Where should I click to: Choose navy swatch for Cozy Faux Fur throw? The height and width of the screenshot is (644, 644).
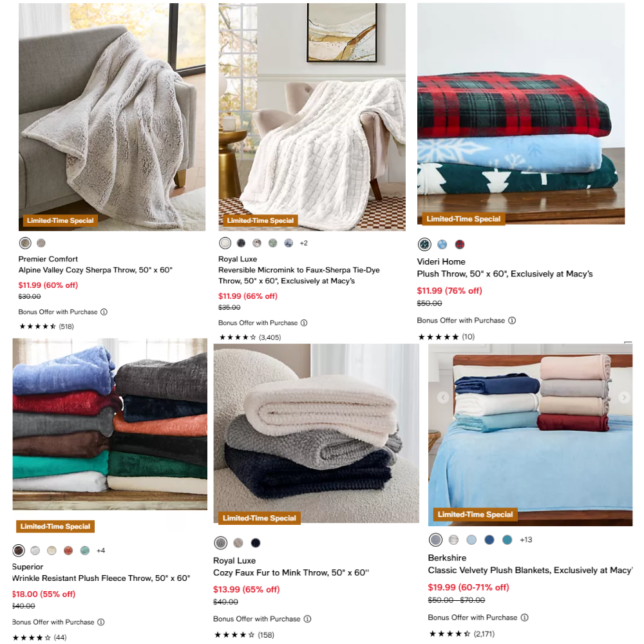coord(256,543)
